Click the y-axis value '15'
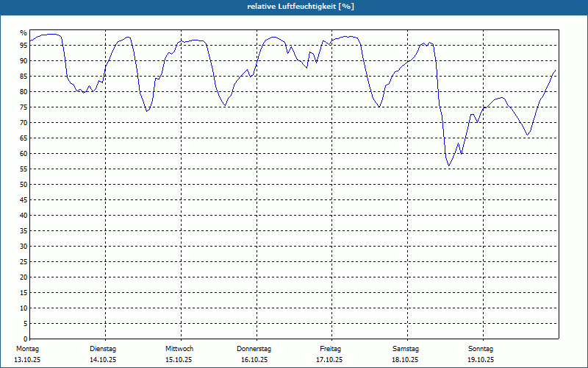Viewport: 588px width, 368px height. tap(24, 292)
